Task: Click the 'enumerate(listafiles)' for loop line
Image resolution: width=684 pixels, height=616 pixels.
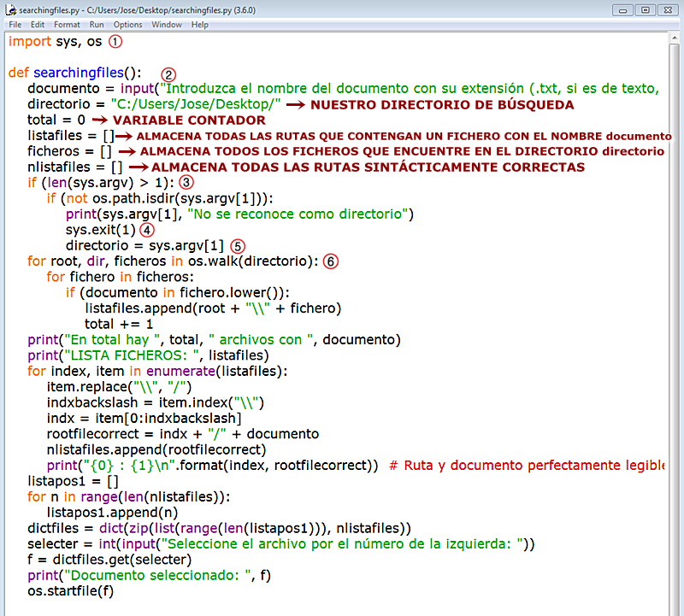Action: point(157,371)
